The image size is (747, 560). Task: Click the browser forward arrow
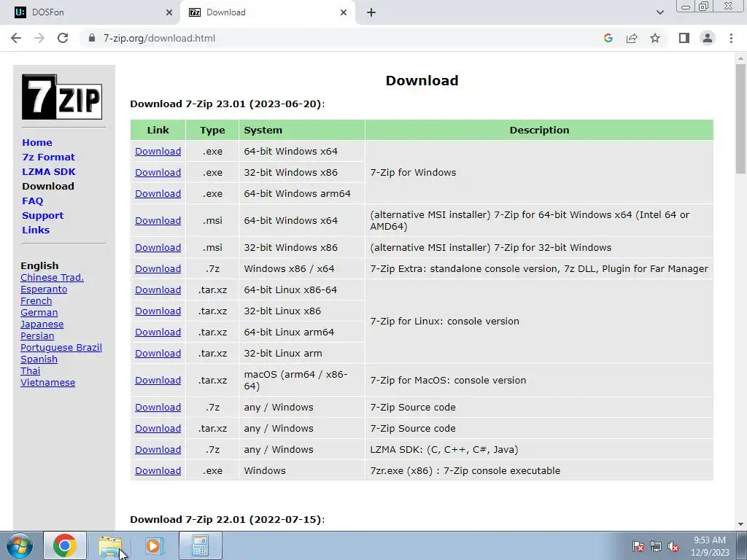tap(39, 38)
